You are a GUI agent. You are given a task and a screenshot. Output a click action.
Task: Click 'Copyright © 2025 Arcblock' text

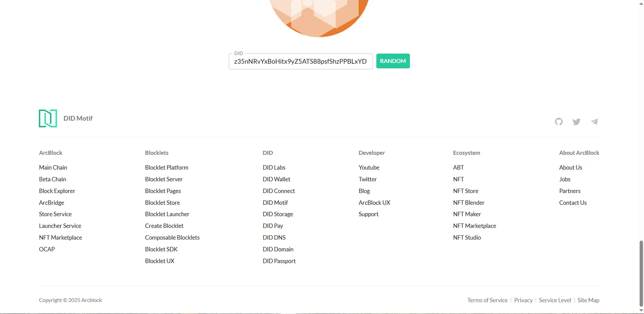tap(70, 300)
